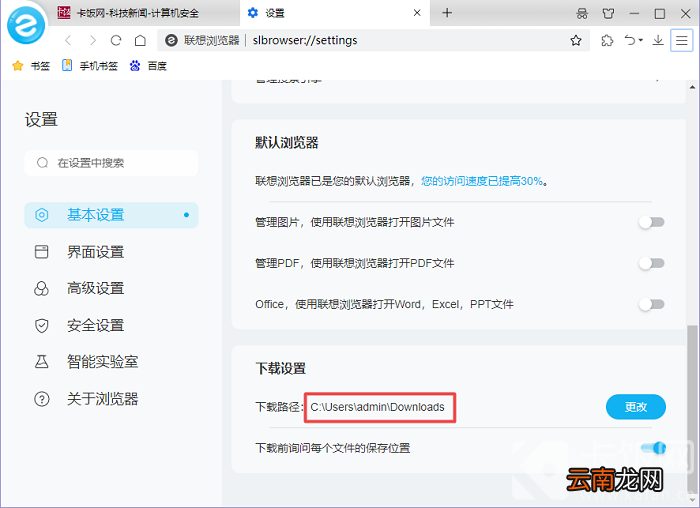
Task: Toggle 管理PDF open PDF switch
Action: point(652,263)
